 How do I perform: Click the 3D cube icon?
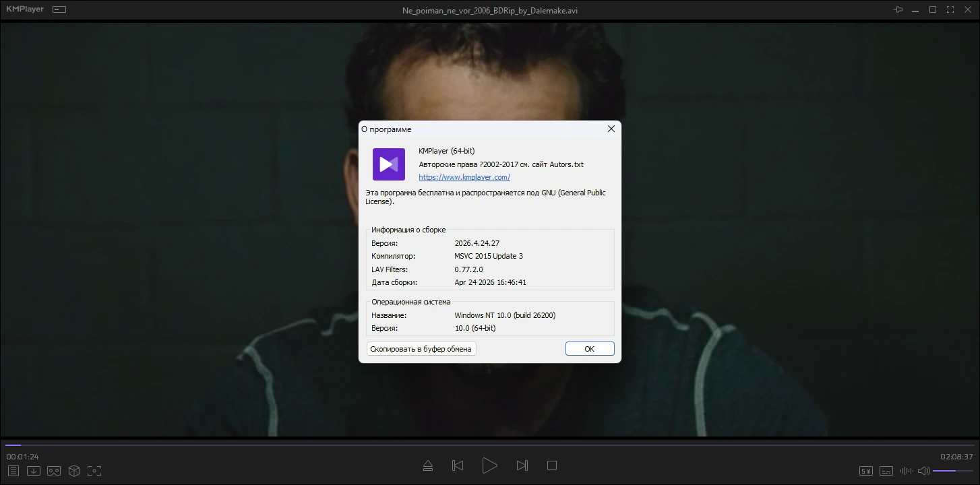74,471
